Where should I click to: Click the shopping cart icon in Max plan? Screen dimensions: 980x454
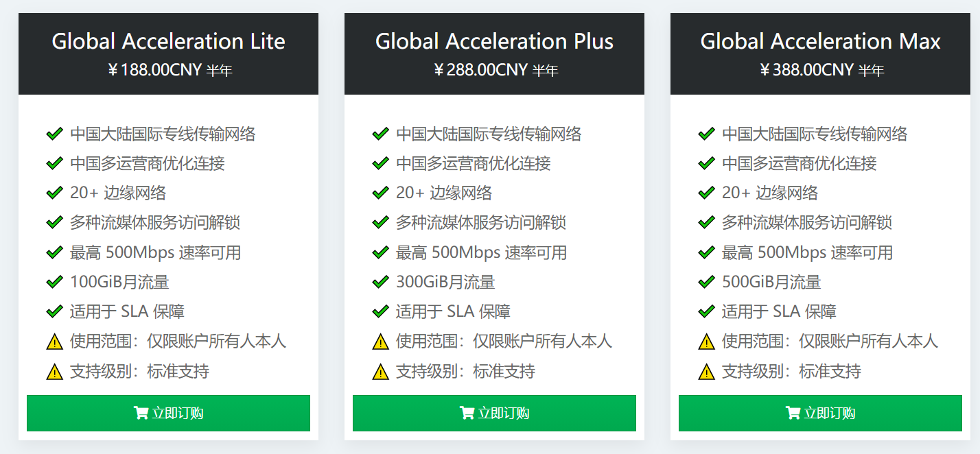click(793, 413)
